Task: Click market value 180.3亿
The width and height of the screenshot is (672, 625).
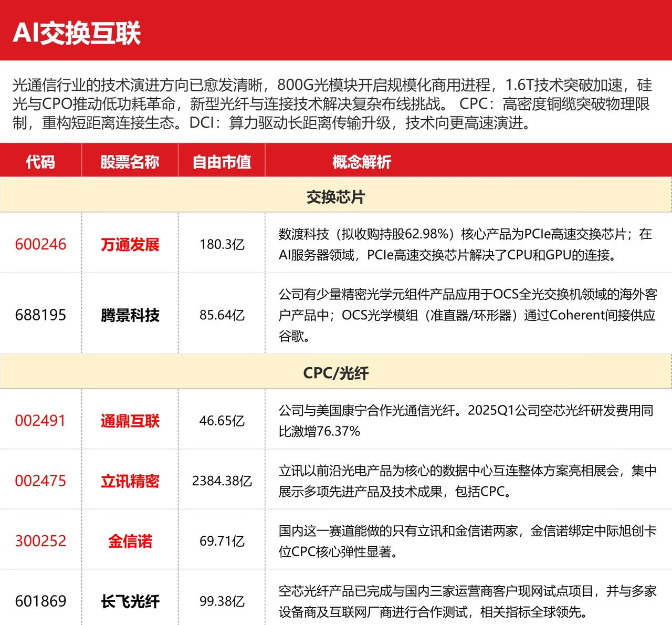Action: [x=222, y=244]
